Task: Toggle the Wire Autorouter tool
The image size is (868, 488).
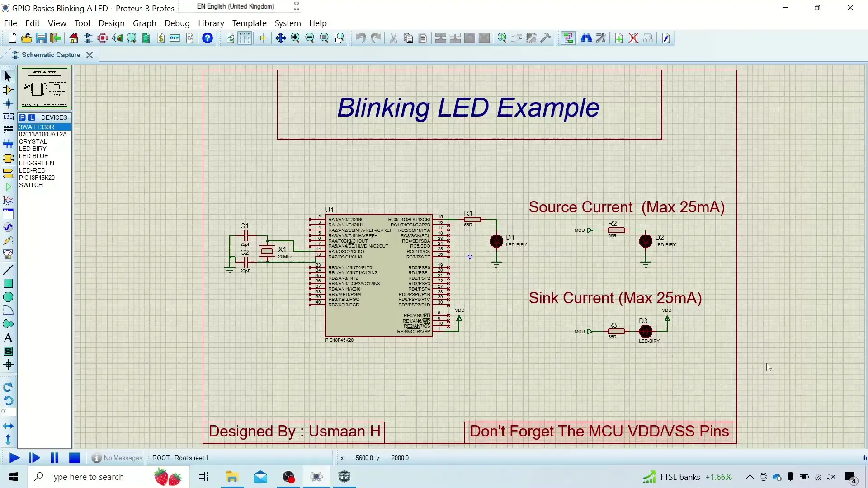Action: [568, 38]
